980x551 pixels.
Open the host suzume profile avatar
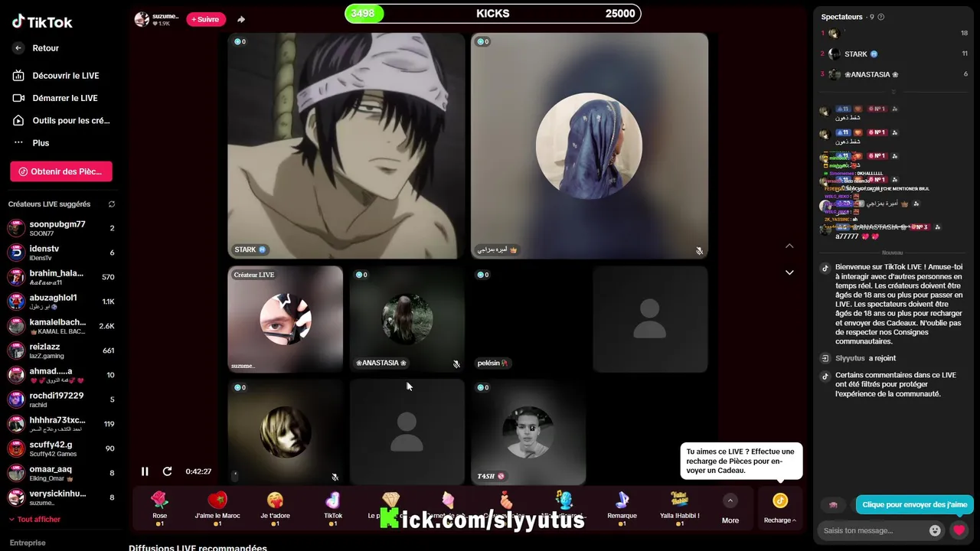142,19
